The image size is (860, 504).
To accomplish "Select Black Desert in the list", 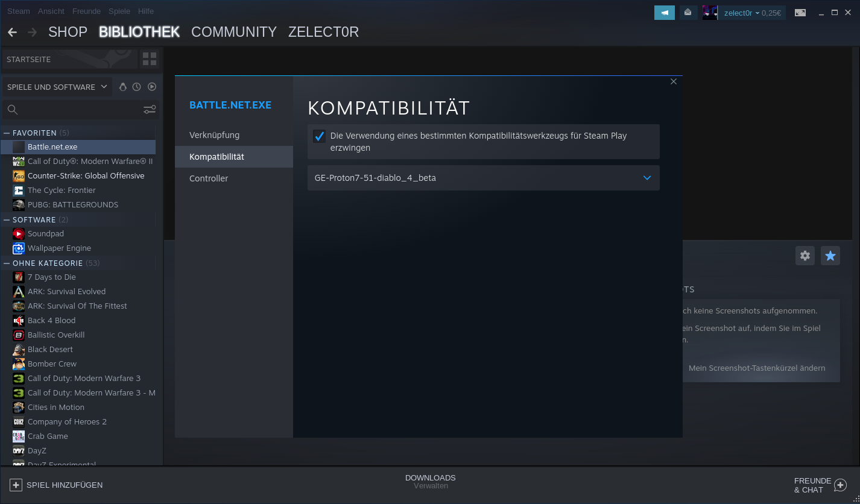I will [x=78, y=350].
